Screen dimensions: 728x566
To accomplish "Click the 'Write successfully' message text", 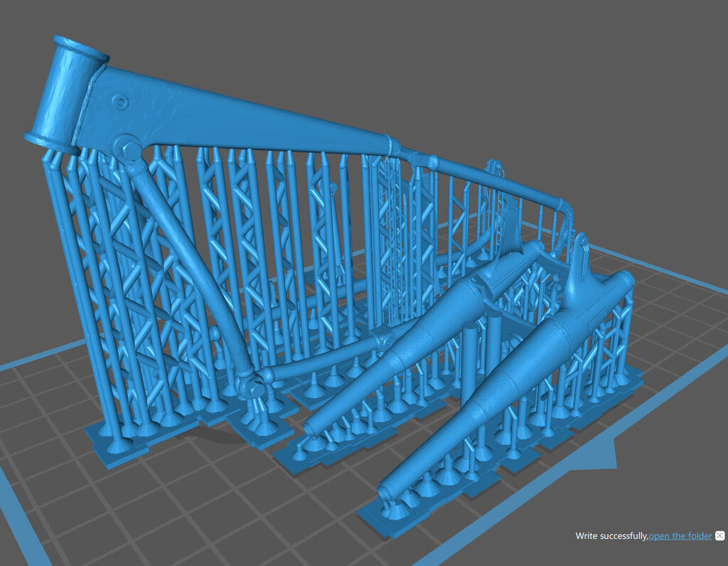I will point(611,536).
